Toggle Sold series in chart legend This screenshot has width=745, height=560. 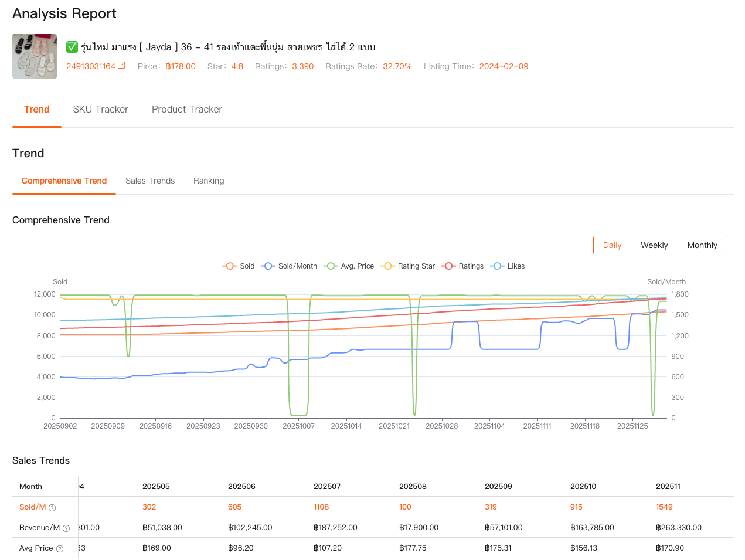point(239,266)
